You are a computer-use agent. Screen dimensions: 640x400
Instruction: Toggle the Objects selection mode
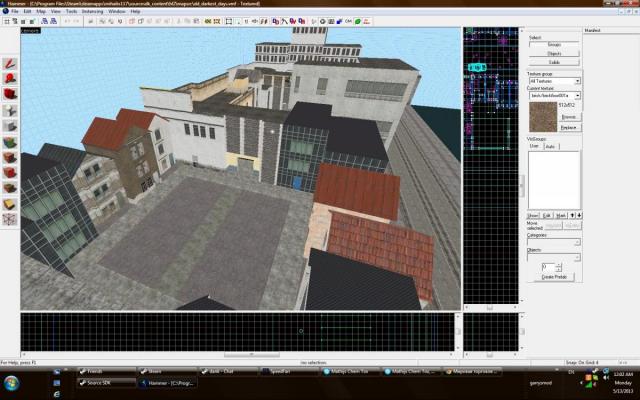pyautogui.click(x=554, y=53)
